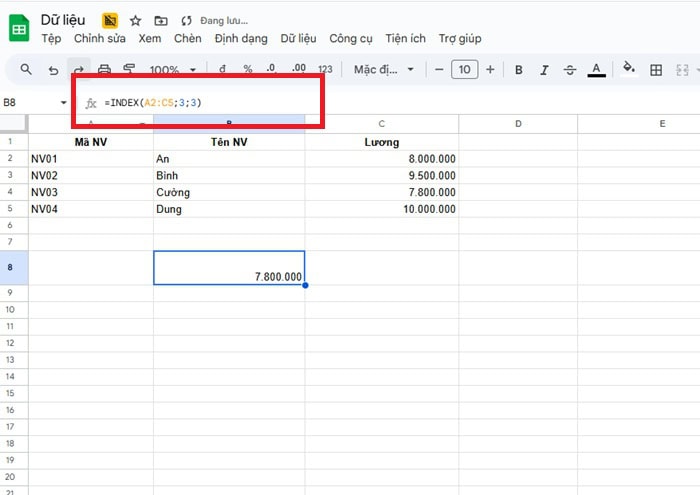Decrease font size with minus button
This screenshot has width=700, height=495.
439,70
